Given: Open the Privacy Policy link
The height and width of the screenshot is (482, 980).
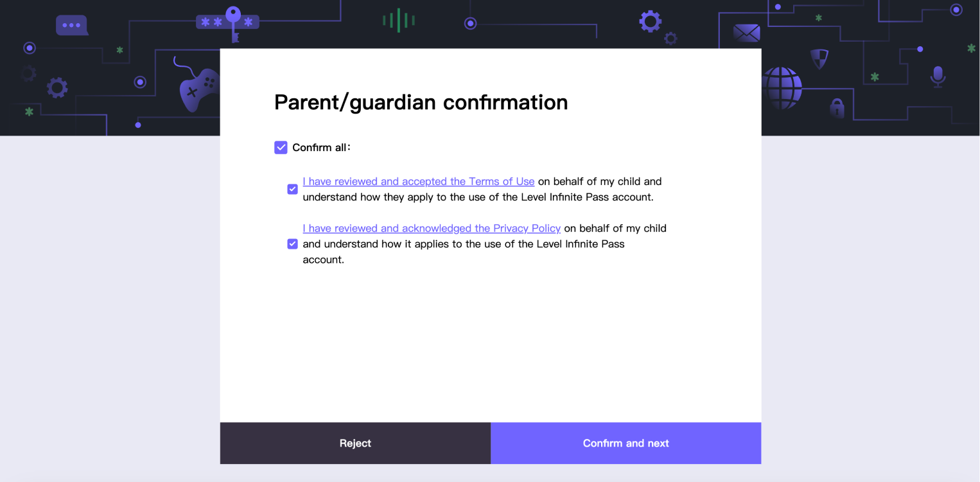Looking at the screenshot, I should [x=431, y=228].
